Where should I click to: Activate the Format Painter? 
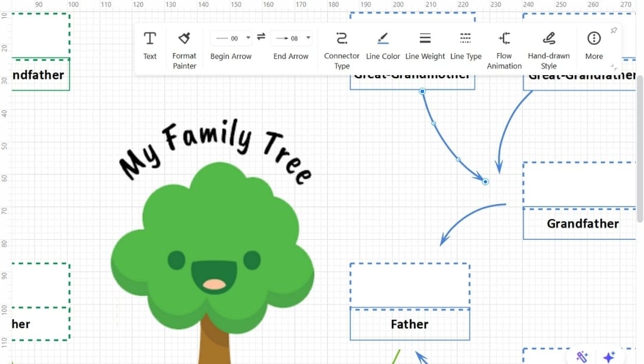(184, 51)
